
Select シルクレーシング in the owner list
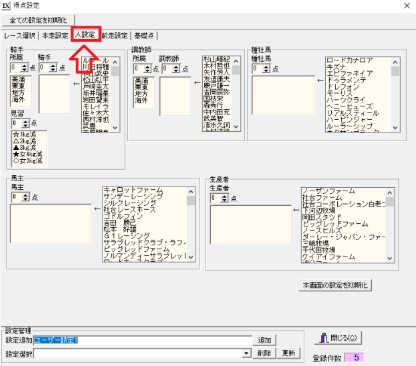pyautogui.click(x=130, y=203)
